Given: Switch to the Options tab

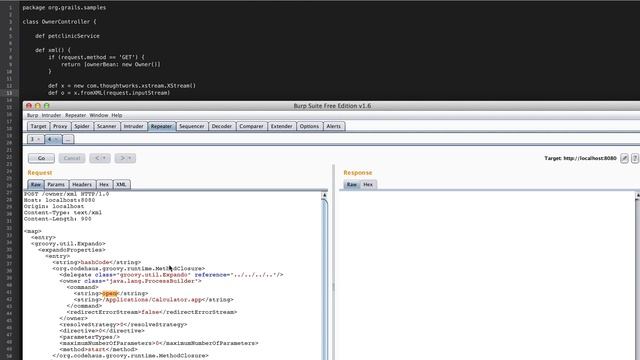Looking at the screenshot, I should 309,127.
